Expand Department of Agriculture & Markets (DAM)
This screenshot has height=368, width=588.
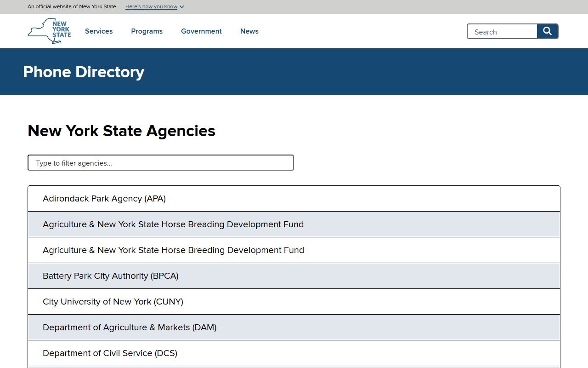pos(294,328)
